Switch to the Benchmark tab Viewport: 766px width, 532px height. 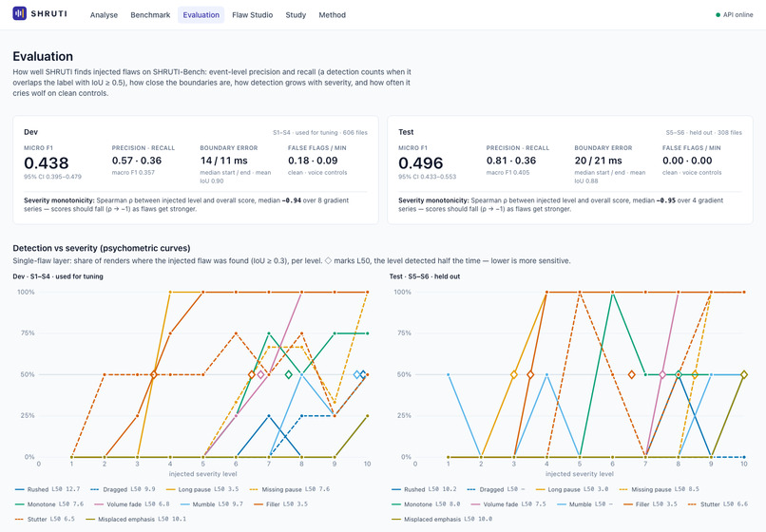(150, 14)
